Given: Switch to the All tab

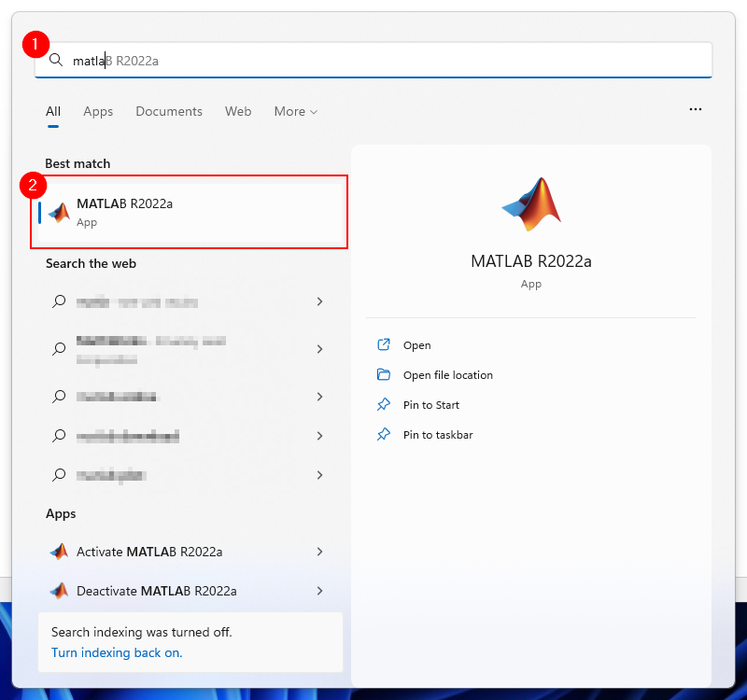Looking at the screenshot, I should click(53, 111).
